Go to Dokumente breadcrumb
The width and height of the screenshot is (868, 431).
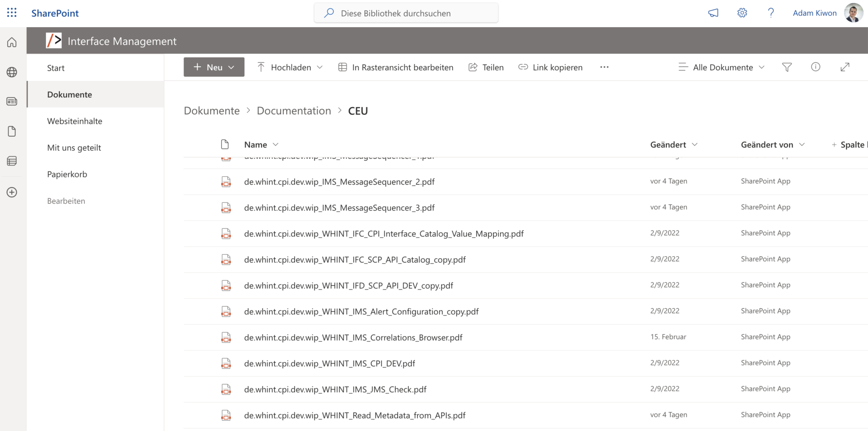(211, 111)
